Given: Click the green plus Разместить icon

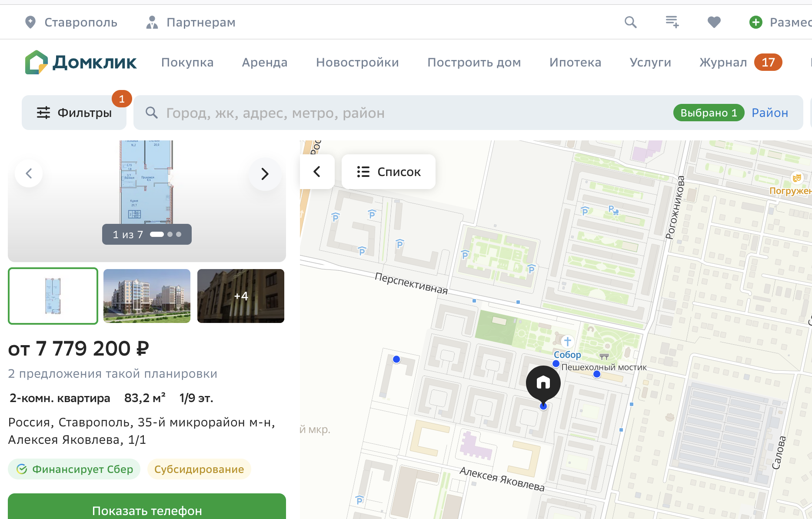Looking at the screenshot, I should 756,22.
